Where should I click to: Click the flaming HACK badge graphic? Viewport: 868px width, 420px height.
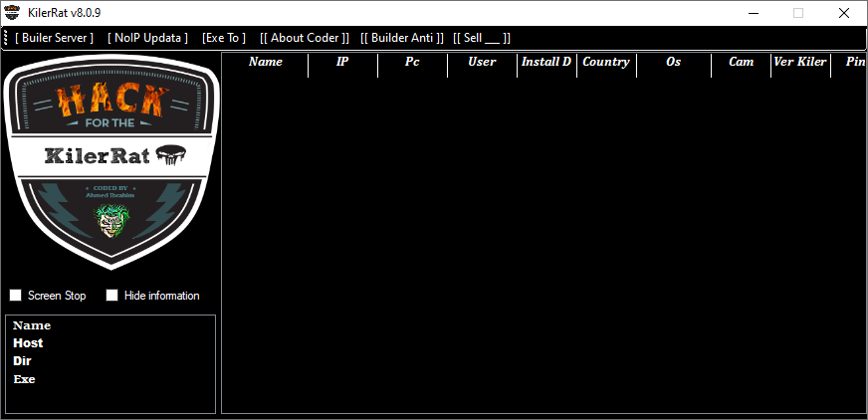[x=109, y=100]
